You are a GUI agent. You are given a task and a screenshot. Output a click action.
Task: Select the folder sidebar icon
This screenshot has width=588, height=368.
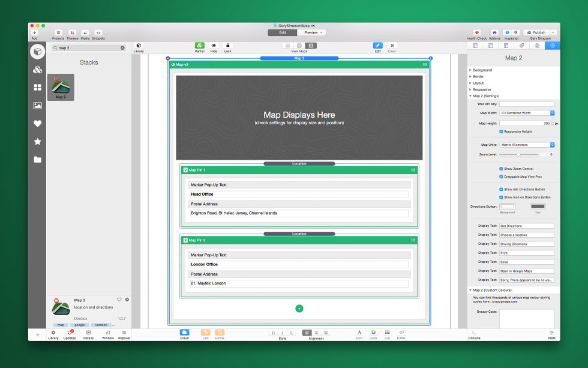[x=37, y=160]
